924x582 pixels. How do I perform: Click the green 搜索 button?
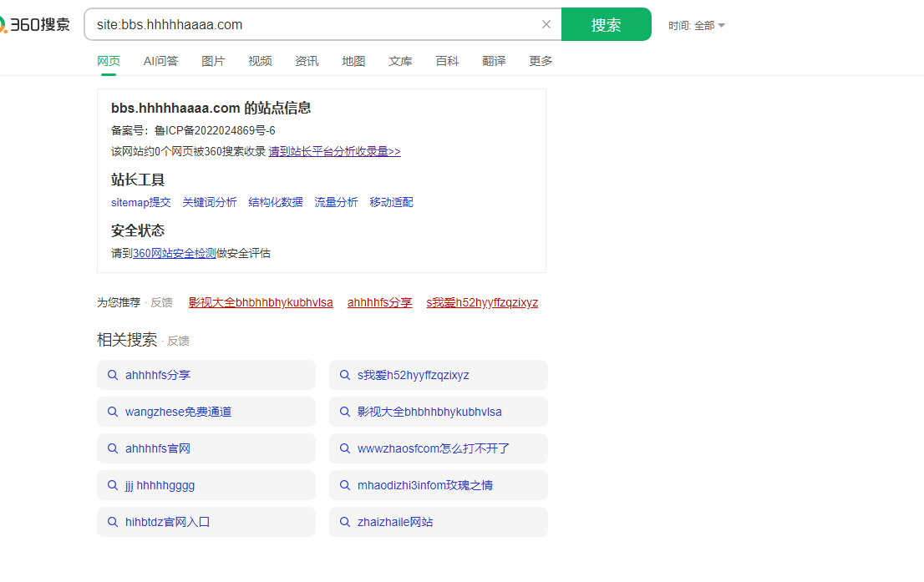click(607, 24)
